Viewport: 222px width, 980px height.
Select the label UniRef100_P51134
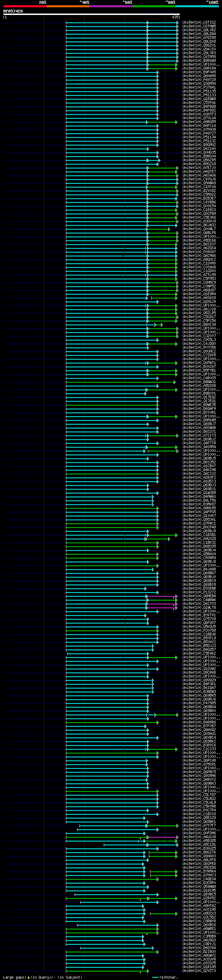[x=199, y=137]
